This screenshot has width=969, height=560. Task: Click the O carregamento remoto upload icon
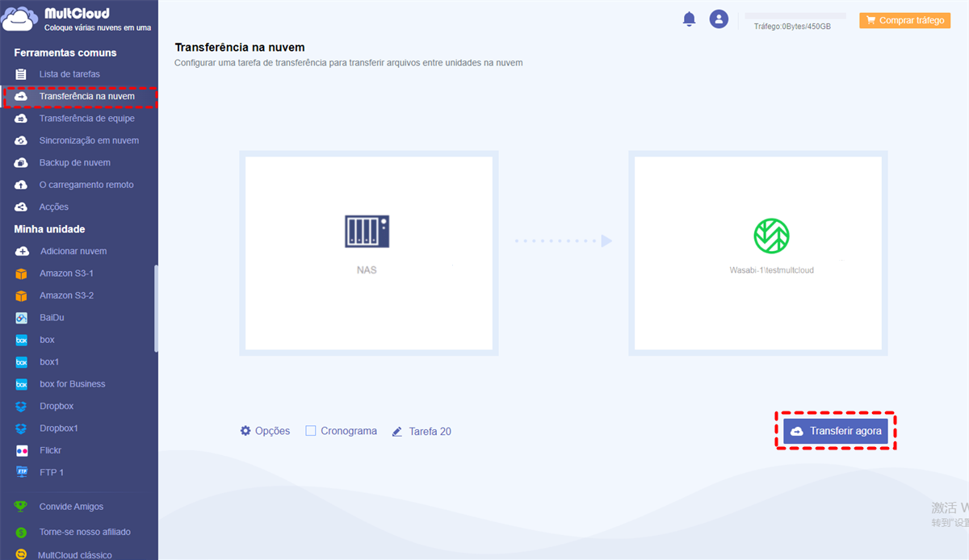pyautogui.click(x=22, y=185)
